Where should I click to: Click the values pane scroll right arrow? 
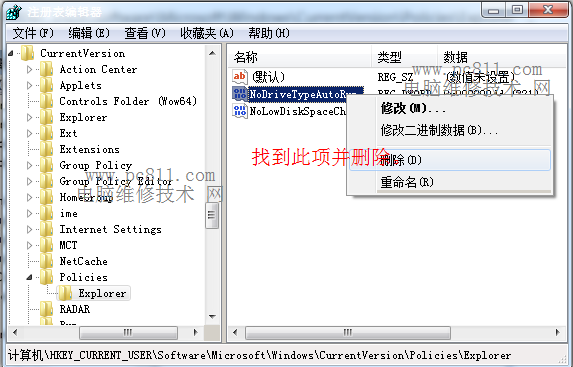[558, 332]
